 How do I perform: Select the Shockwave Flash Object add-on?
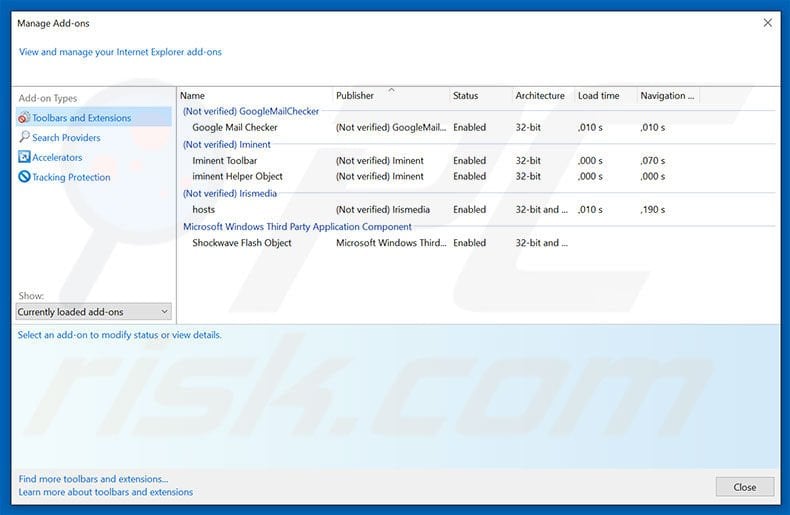242,243
